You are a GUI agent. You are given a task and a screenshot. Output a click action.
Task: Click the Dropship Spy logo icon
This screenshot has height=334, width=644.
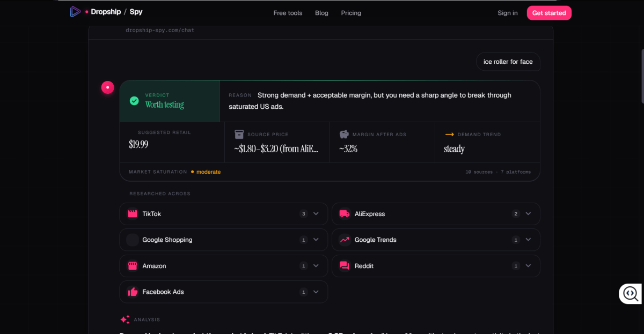point(75,12)
